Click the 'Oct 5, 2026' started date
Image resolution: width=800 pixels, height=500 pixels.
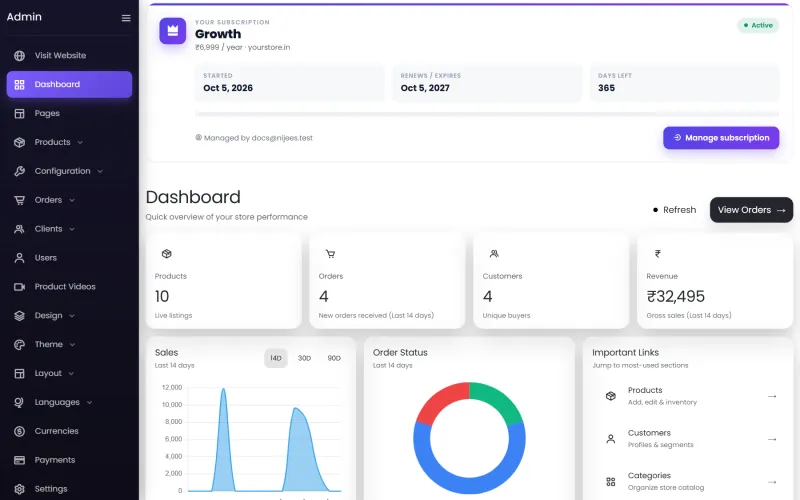coord(228,88)
